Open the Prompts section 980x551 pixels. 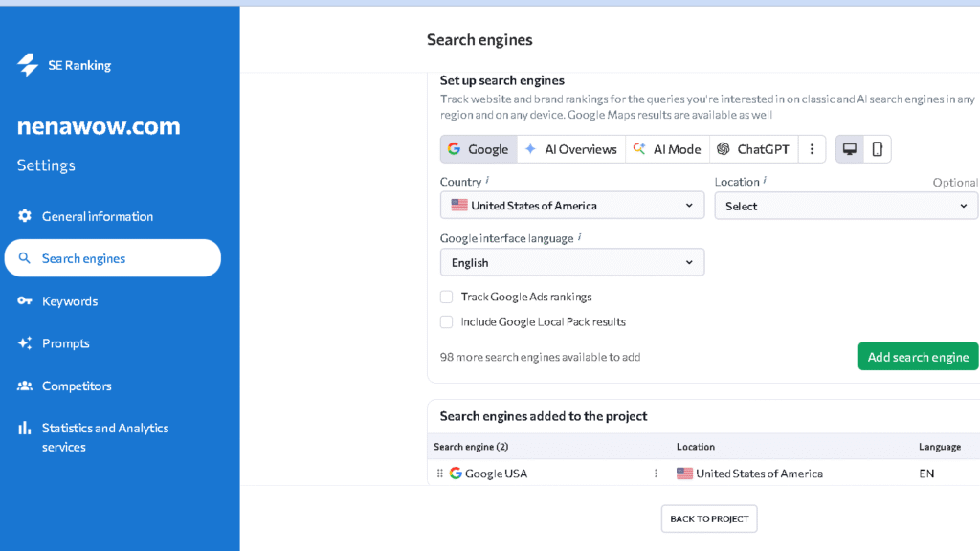(x=66, y=343)
